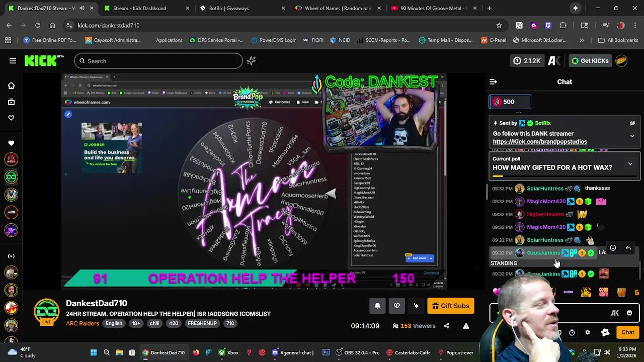Open the All Bookmarks folder

(618, 40)
